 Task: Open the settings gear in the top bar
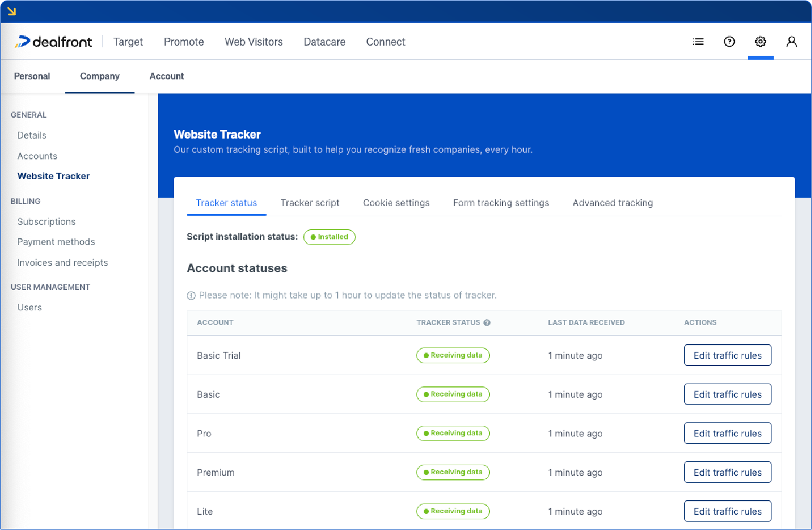click(x=761, y=41)
